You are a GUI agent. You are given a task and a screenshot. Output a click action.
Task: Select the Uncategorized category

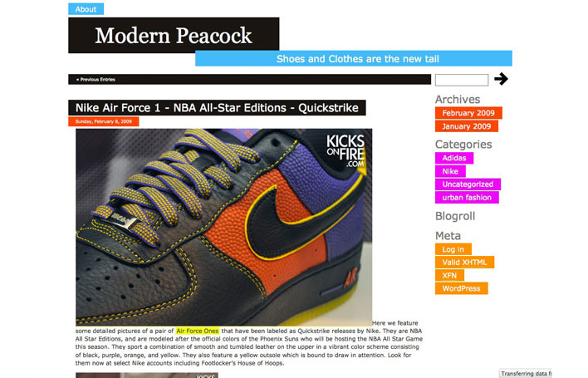tap(468, 184)
